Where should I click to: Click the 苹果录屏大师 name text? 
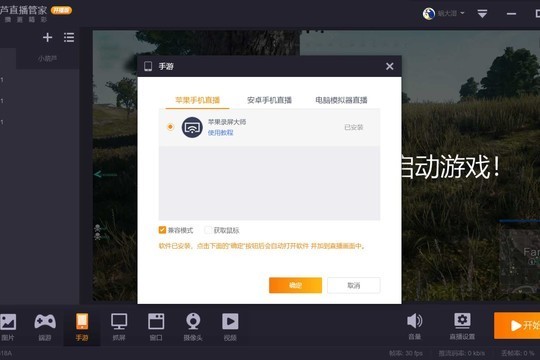click(227, 122)
